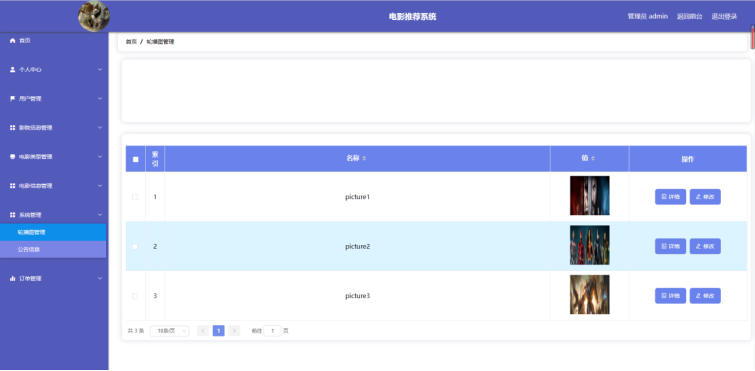Click the 退出登录 link in the header
The width and height of the screenshot is (755, 371).
point(724,16)
